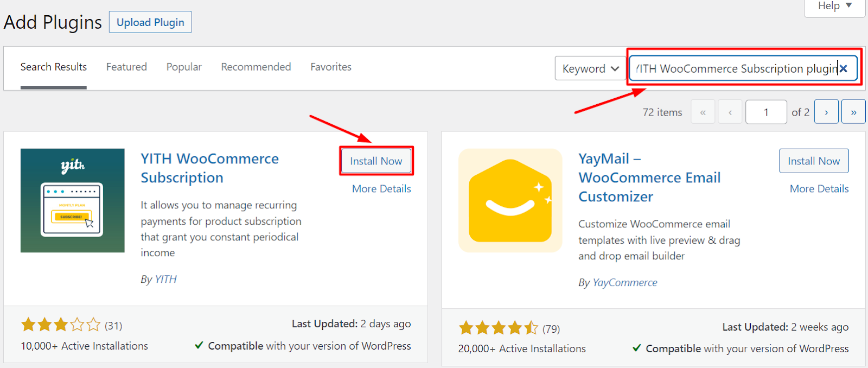
Task: Click the YITH plugin description text
Action: [x=221, y=229]
